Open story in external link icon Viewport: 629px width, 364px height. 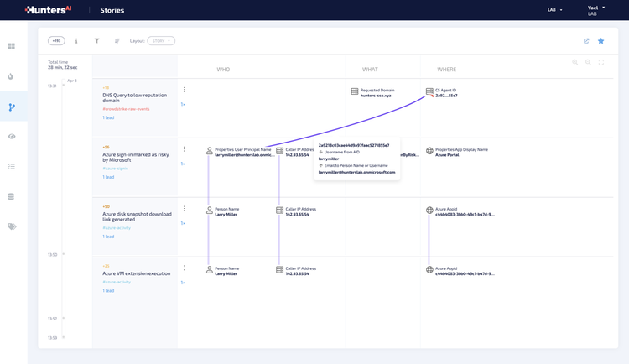[x=586, y=41]
